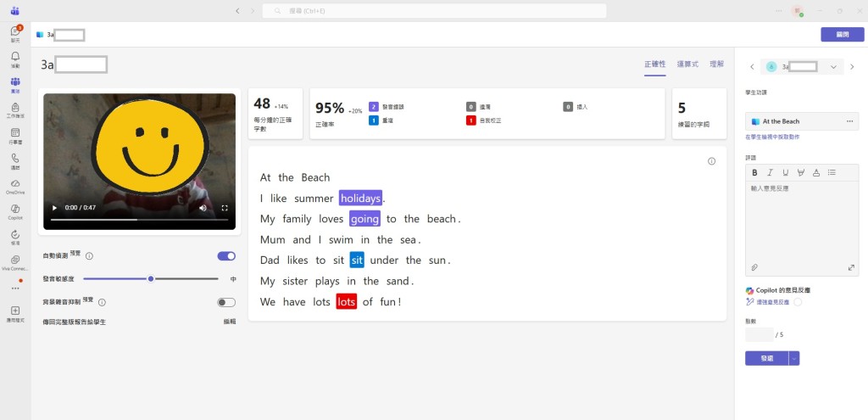Open the student selector dropdown
868x420 pixels.
point(802,66)
